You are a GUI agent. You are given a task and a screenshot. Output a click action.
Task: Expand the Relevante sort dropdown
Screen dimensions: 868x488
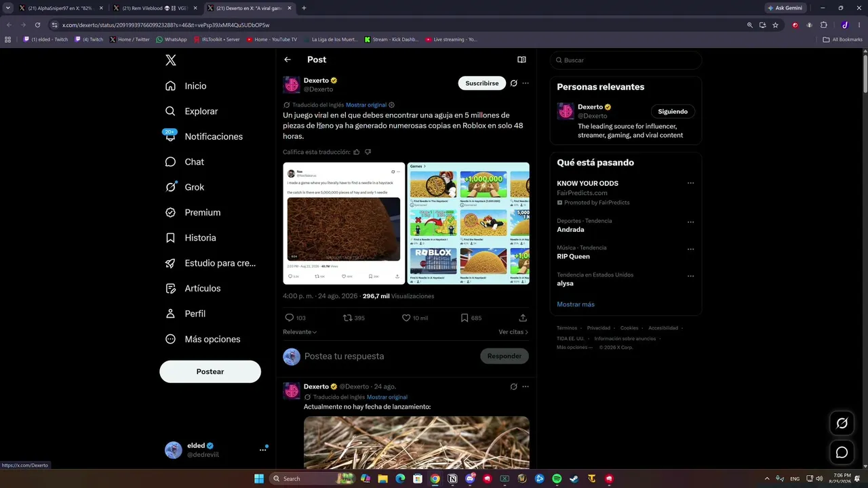(x=300, y=332)
